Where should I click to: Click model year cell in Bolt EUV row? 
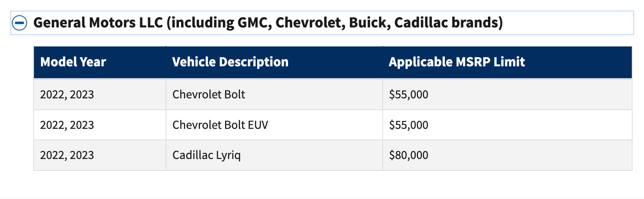(x=67, y=125)
